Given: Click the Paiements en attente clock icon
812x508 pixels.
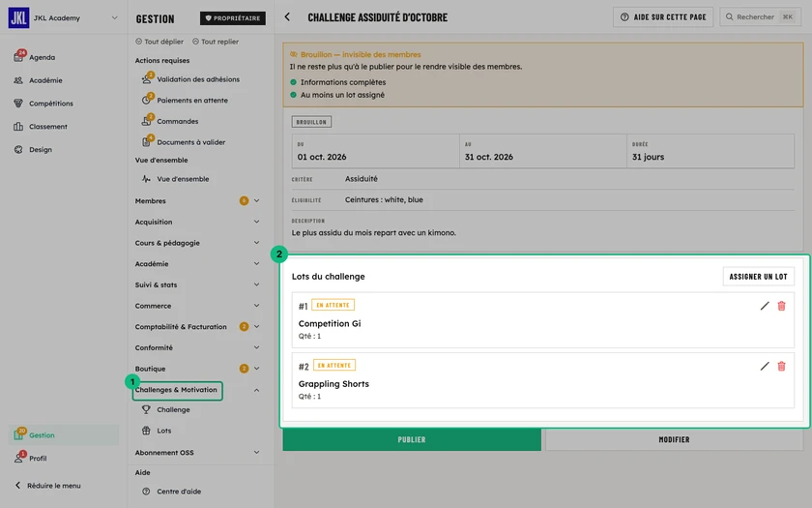Looking at the screenshot, I should pos(147,100).
